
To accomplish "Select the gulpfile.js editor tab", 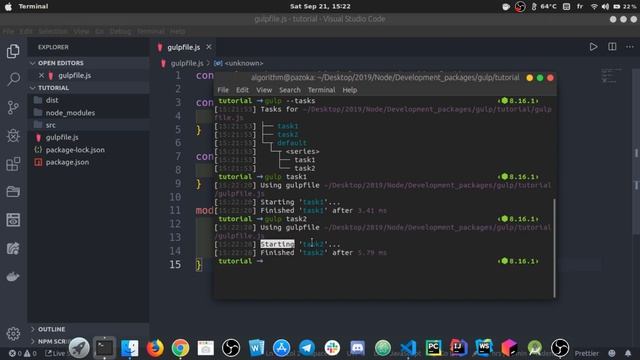I will coord(184,47).
